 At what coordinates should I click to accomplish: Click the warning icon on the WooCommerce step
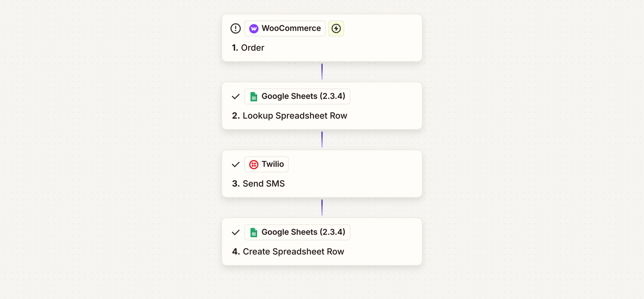click(x=235, y=29)
